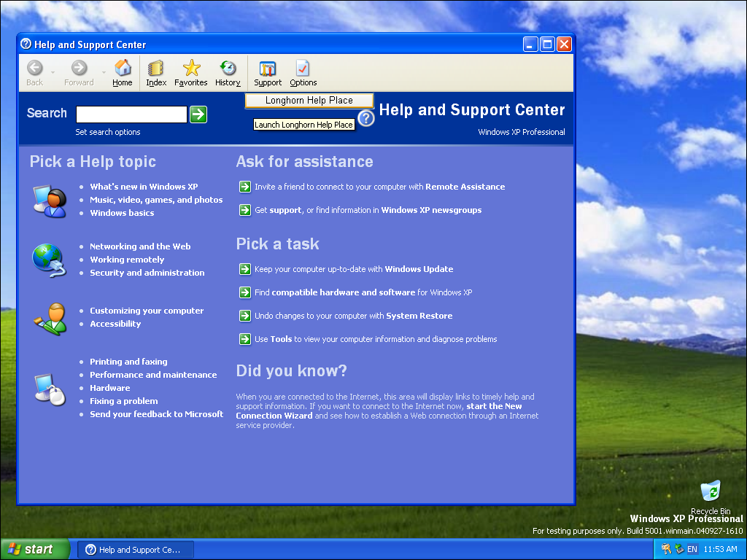Click inside the Search text box
Screen dimensions: 747x560
pyautogui.click(x=131, y=114)
